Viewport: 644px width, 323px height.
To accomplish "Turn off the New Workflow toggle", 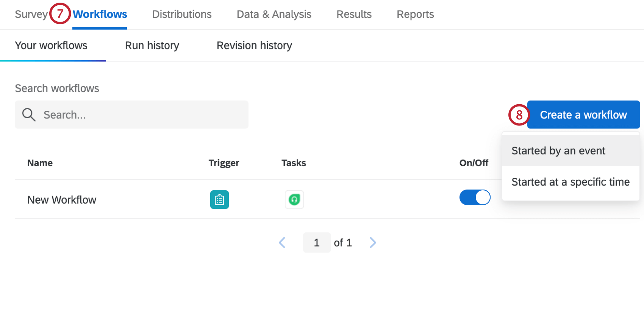I will click(x=475, y=198).
